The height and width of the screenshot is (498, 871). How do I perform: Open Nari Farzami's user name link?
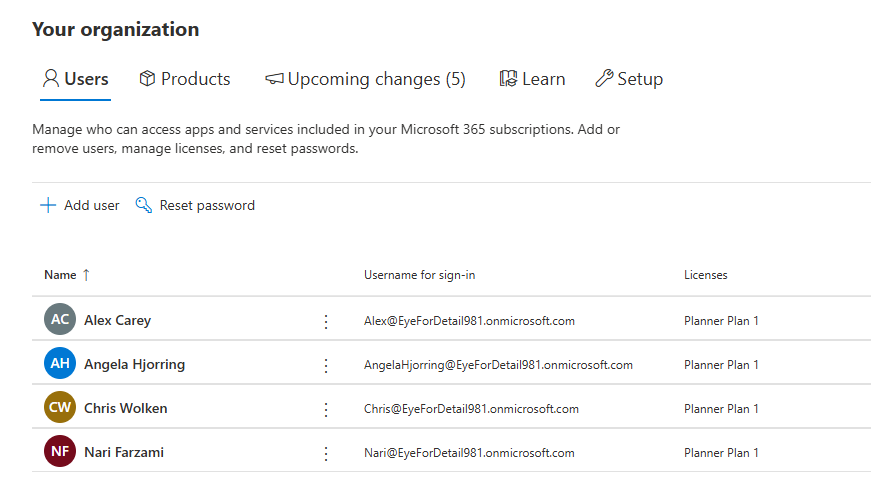click(123, 453)
